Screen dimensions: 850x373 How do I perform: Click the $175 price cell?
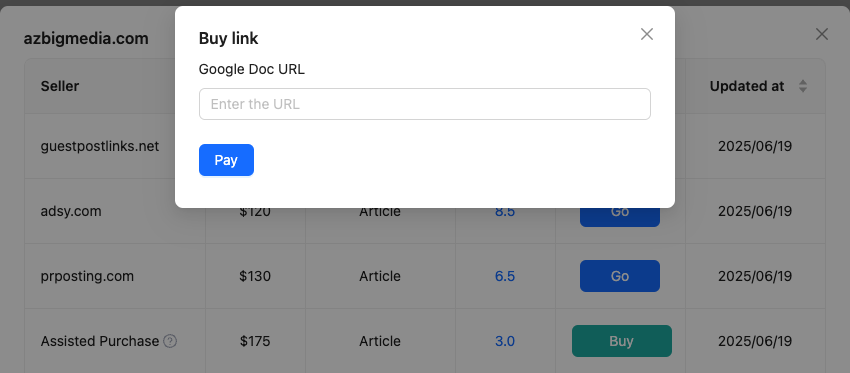255,341
